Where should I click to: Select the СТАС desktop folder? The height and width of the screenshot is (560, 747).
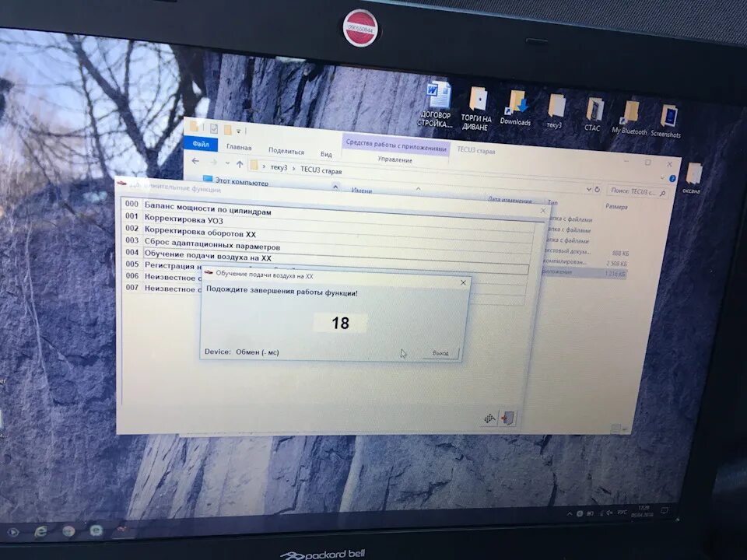tap(593, 115)
